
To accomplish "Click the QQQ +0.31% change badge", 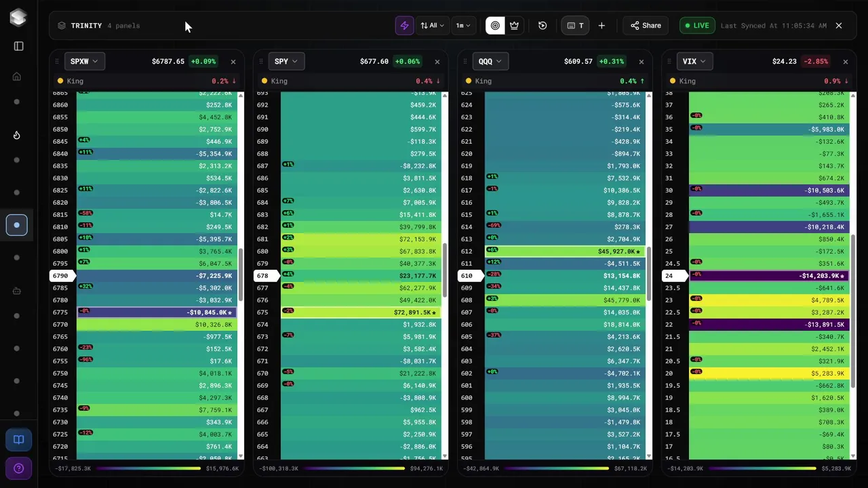I will coord(612,62).
